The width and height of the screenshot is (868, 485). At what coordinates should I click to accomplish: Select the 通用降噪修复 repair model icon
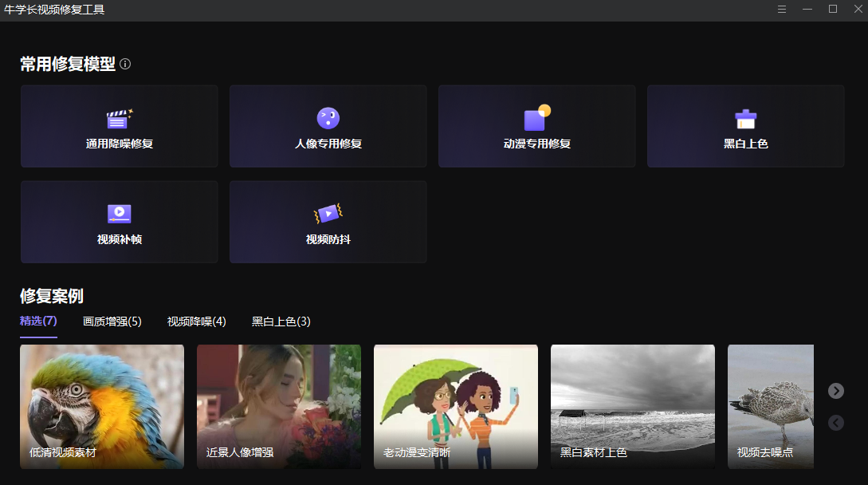point(119,126)
